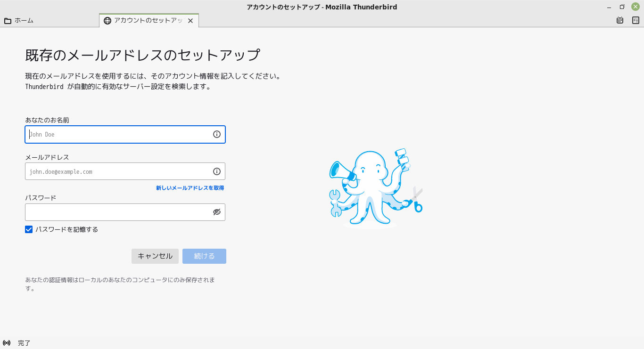Close the アカウントのセットアップ tab
644x349 pixels.
point(190,21)
